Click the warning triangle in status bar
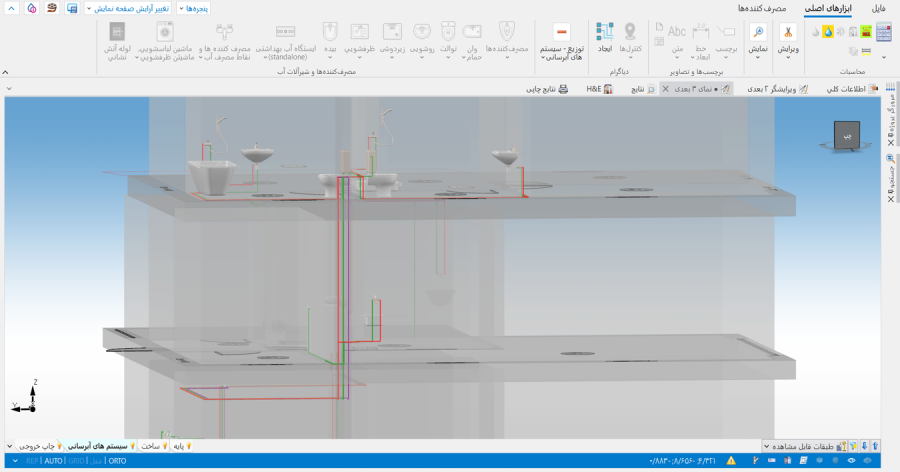The height and width of the screenshot is (472, 900). tap(733, 461)
